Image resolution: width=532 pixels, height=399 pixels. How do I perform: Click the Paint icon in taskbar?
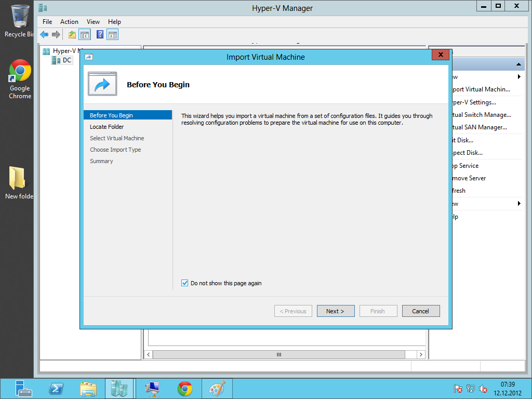[217, 389]
